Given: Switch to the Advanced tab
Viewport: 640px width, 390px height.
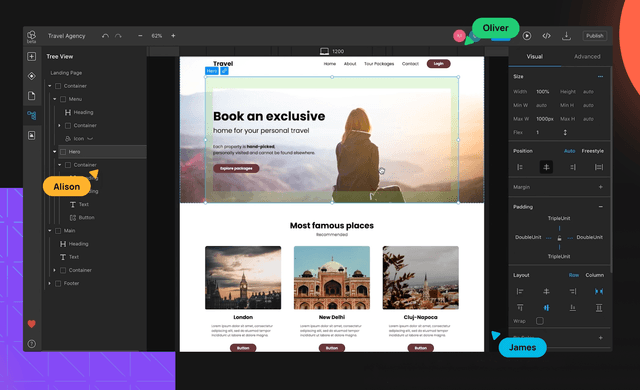Looking at the screenshot, I should click(587, 56).
